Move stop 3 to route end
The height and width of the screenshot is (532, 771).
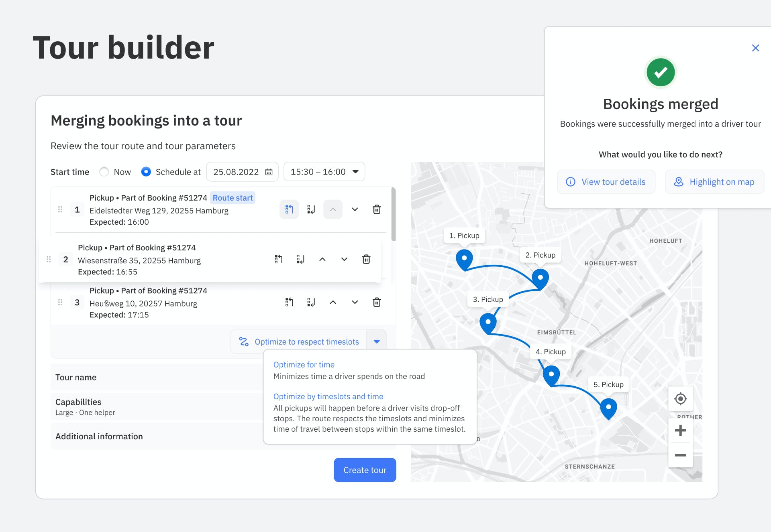click(x=311, y=302)
